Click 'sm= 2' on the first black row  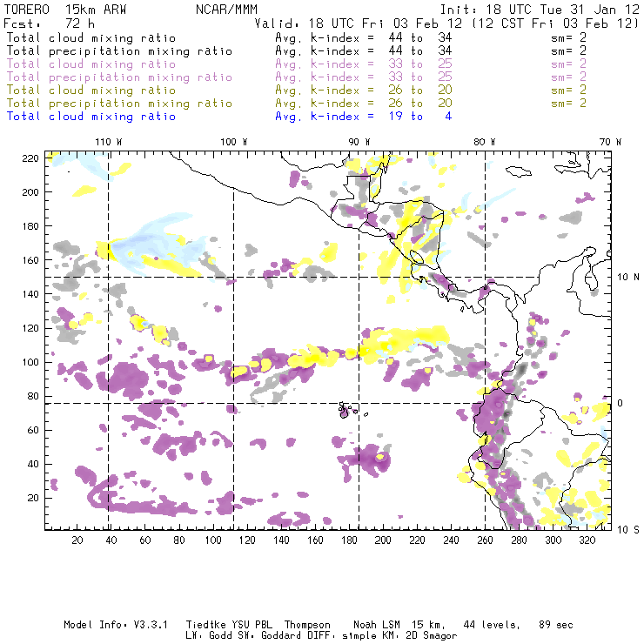(x=569, y=37)
